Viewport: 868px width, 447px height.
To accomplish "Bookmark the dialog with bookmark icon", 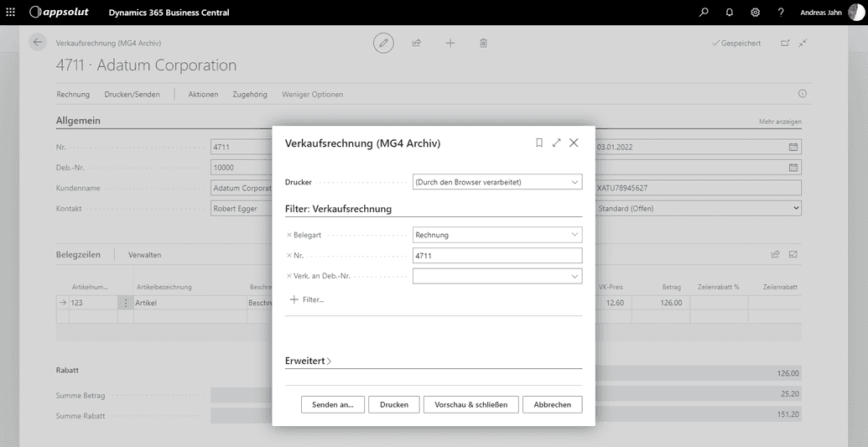I will tap(539, 143).
